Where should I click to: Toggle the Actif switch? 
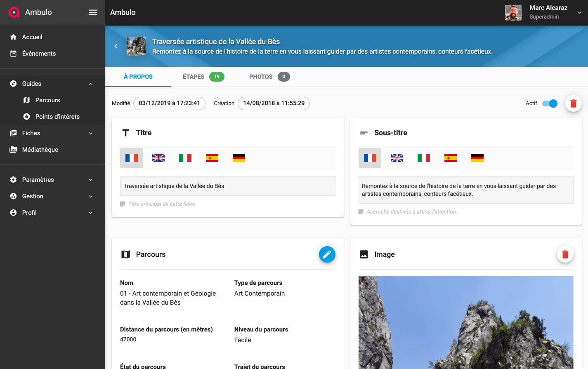pyautogui.click(x=550, y=103)
